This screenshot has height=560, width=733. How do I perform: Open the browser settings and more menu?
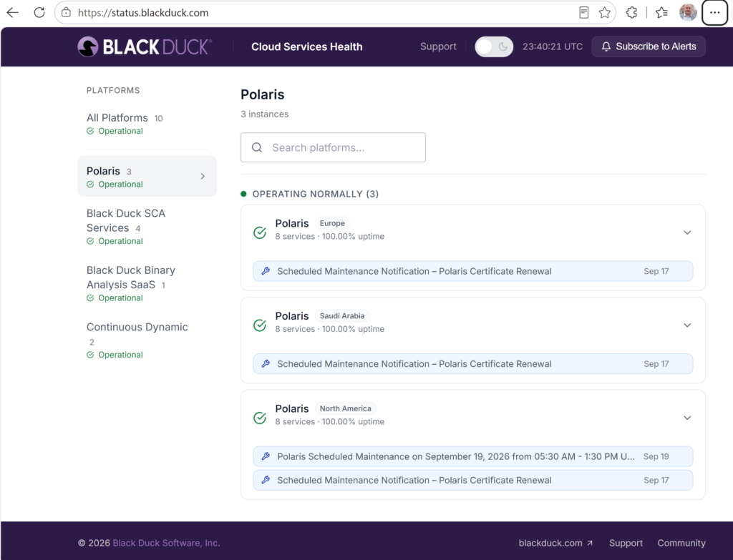(x=715, y=13)
